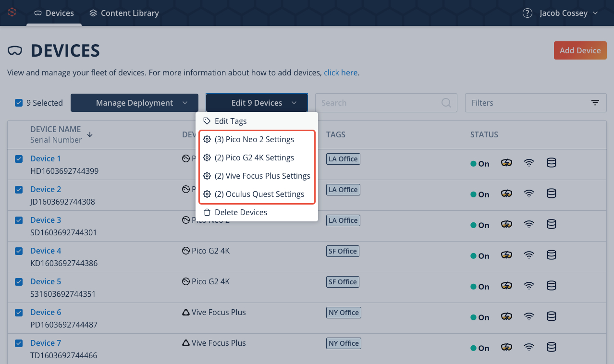Open the filter lines icon in Filters
Screen dimensions: 614x364
coord(595,103)
